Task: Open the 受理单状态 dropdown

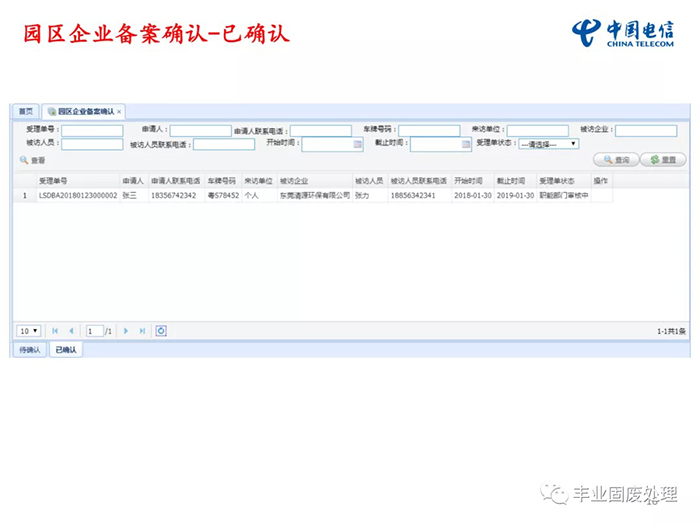Action: (x=548, y=144)
